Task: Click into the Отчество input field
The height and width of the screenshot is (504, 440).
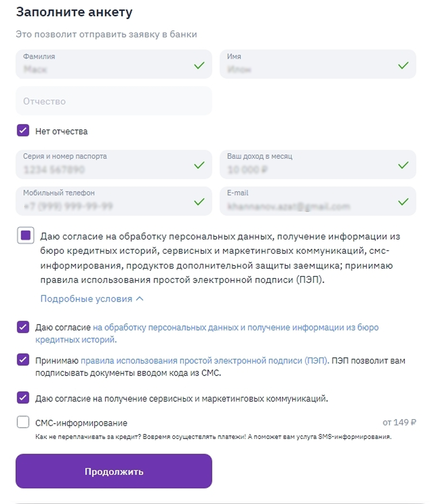Action: click(114, 101)
